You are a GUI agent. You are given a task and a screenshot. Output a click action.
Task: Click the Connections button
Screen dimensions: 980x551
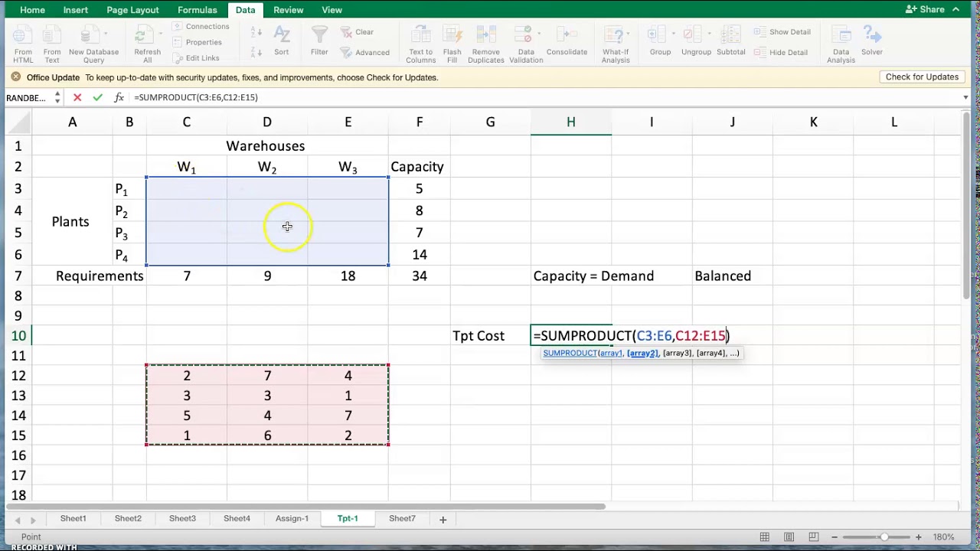(x=201, y=27)
